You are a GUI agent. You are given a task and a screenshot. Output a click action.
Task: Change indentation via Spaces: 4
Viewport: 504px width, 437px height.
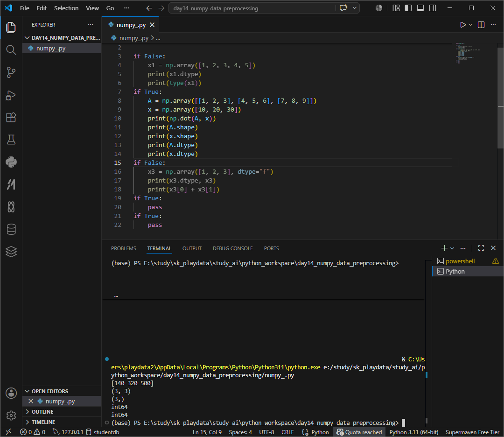click(x=240, y=432)
